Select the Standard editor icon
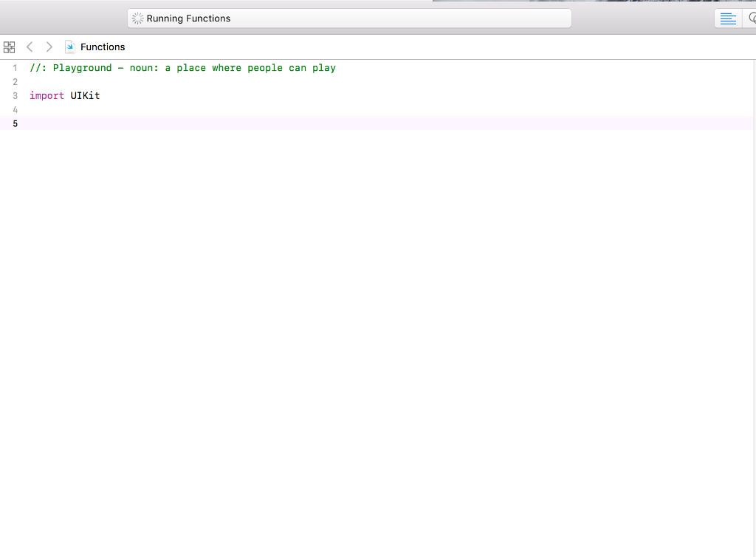Screen dimensions: 756x557 click(728, 18)
